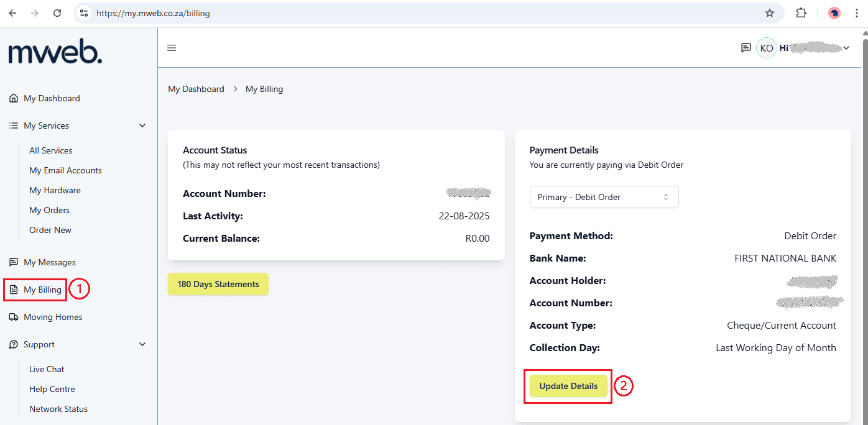Open the Live Chat menu item
Image resolution: width=868 pixels, height=425 pixels.
click(47, 368)
